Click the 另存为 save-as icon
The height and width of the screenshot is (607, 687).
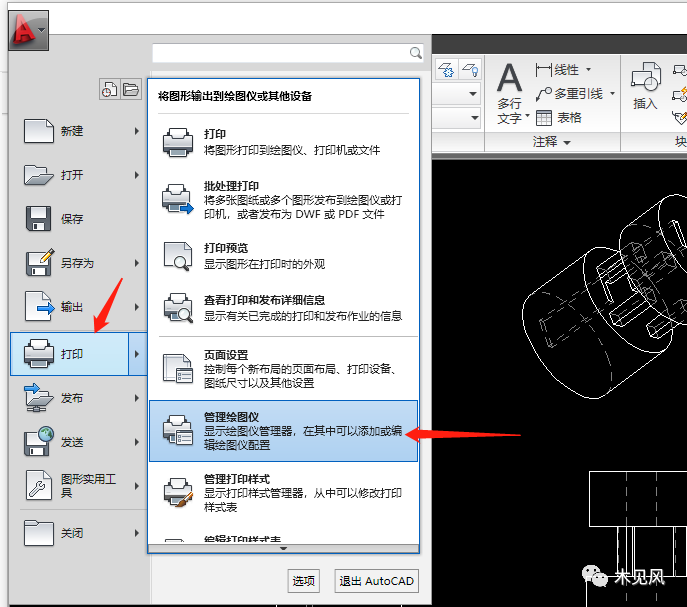[x=39, y=262]
